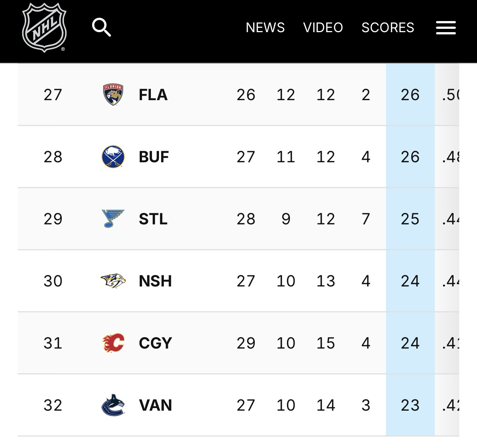Open the search magnifier icon
The width and height of the screenshot is (477, 448).
(101, 27)
